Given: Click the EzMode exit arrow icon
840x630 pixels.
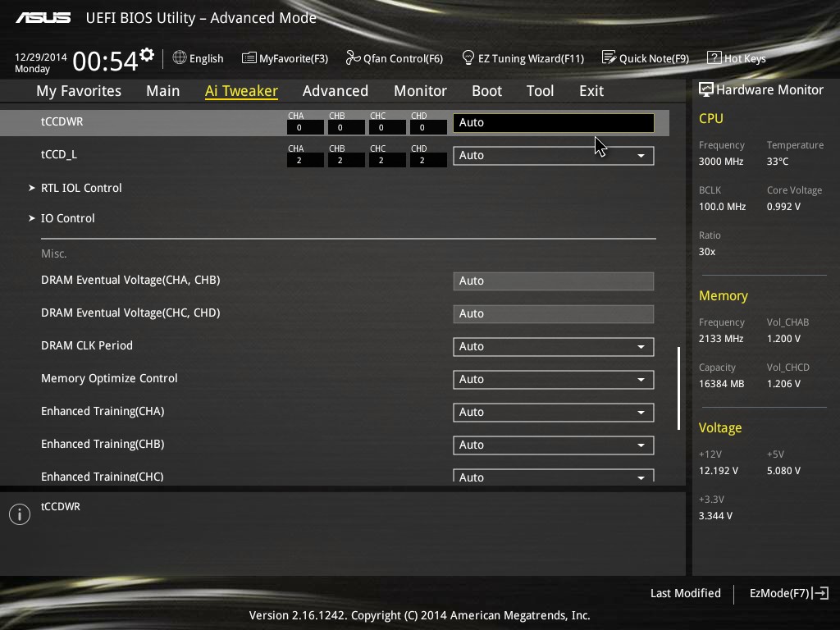Looking at the screenshot, I should pyautogui.click(x=820, y=593).
